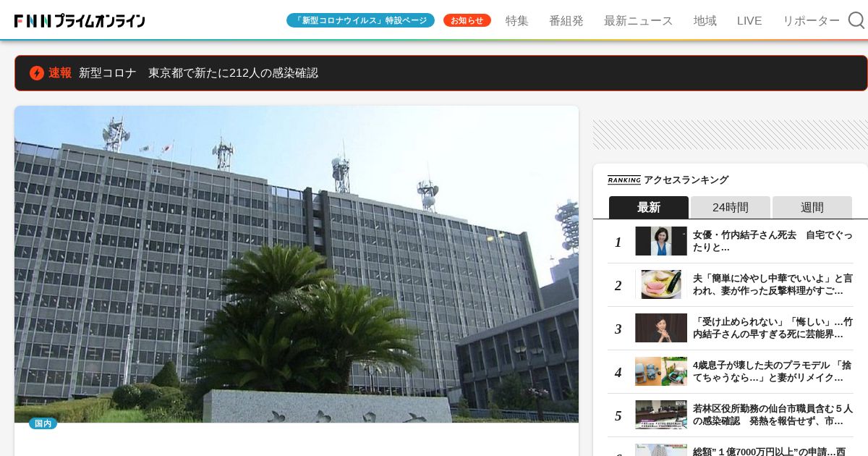The image size is (868, 456).
Task: Click thumbnail of rank 1 竹内結子 article
Action: pyautogui.click(x=661, y=241)
